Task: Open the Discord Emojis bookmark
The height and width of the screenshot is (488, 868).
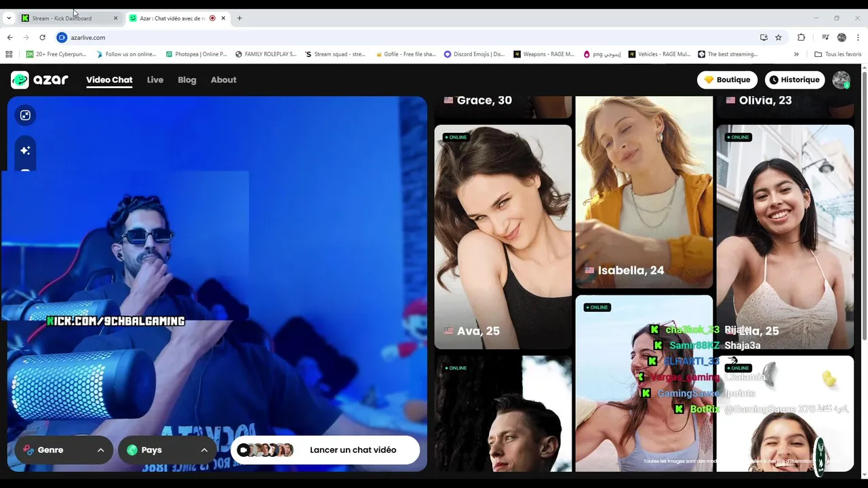Action: [x=475, y=54]
